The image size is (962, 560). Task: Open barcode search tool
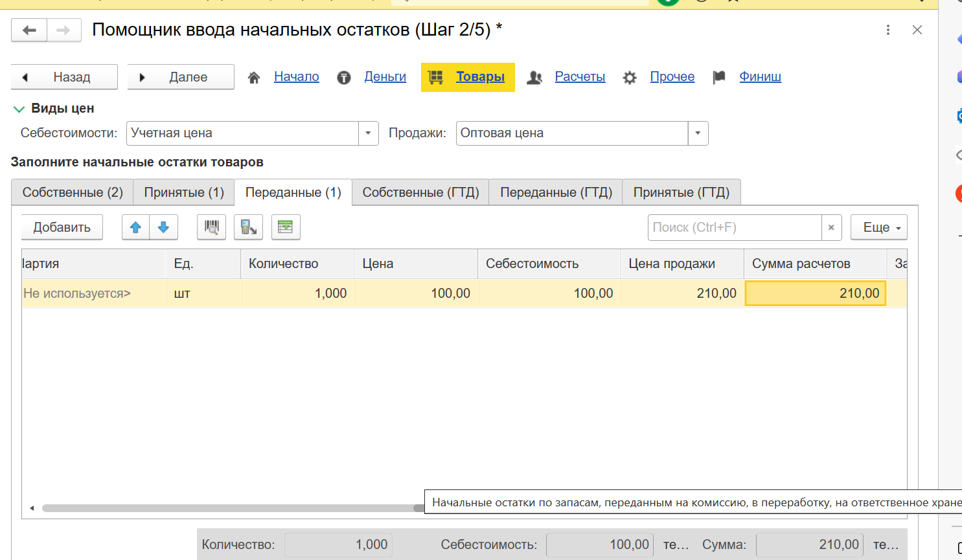coord(211,227)
